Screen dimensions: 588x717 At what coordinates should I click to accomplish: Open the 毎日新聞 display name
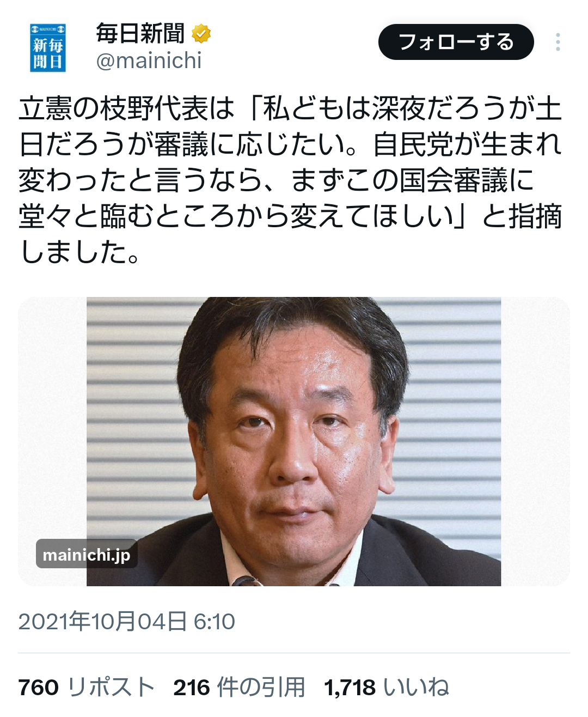pos(140,34)
